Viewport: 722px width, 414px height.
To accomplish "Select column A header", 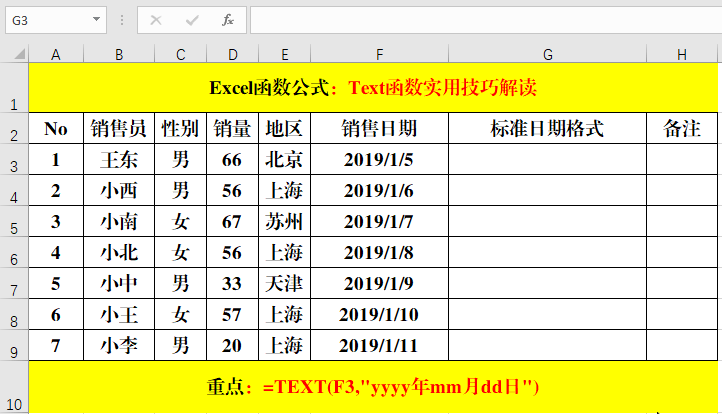I will [x=56, y=54].
